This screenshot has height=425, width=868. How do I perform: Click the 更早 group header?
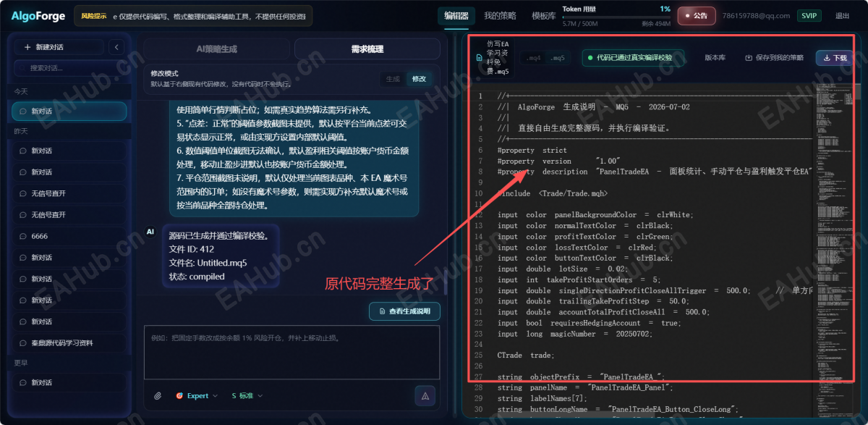21,363
